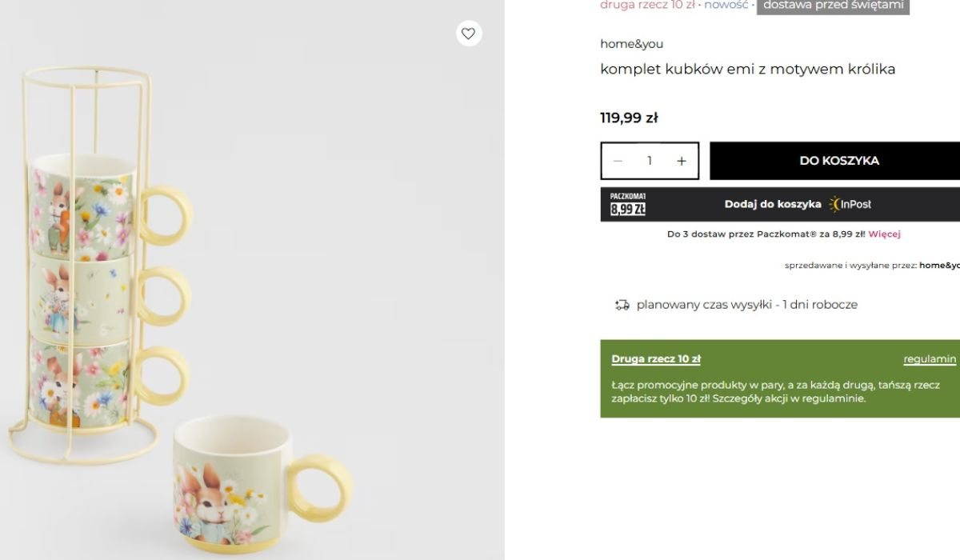
Task: Open the Więcej link about Paczkomat
Action: pyautogui.click(x=884, y=234)
